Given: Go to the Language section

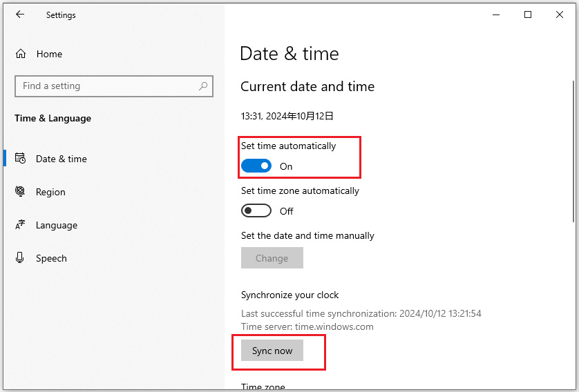Looking at the screenshot, I should [x=57, y=225].
